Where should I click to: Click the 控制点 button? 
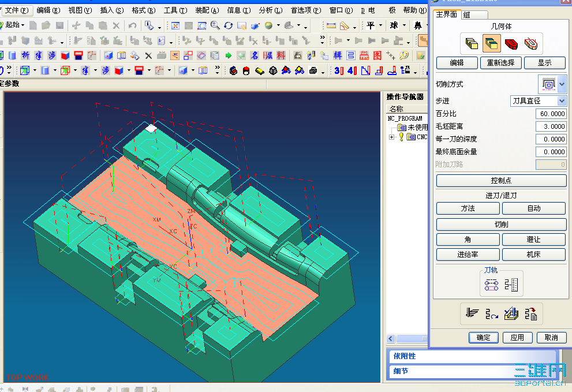pos(501,180)
